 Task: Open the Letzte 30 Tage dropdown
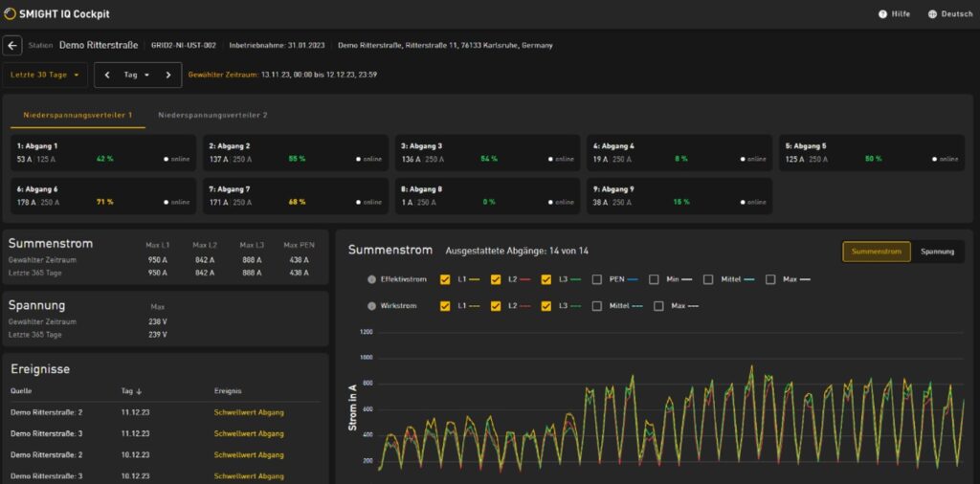point(45,75)
